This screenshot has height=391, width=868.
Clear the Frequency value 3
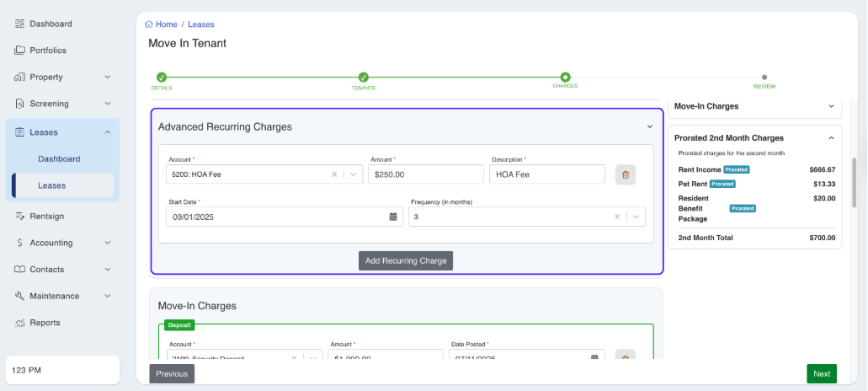click(617, 217)
